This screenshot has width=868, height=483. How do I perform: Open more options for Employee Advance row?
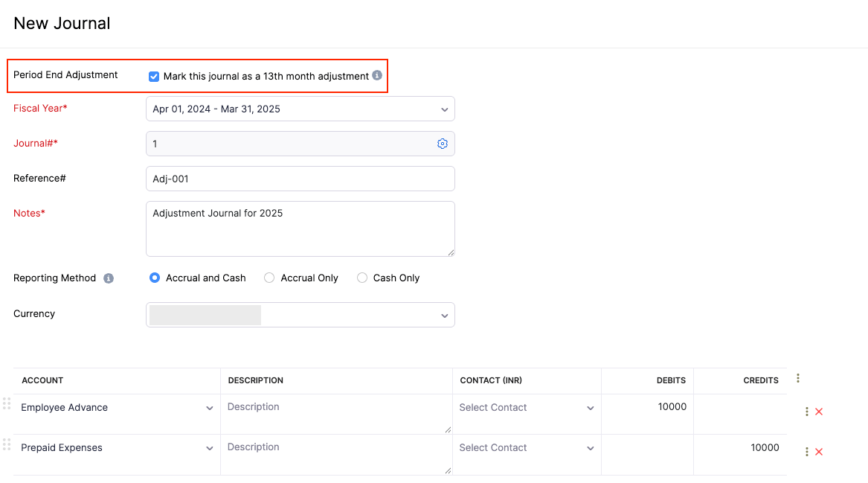807,412
